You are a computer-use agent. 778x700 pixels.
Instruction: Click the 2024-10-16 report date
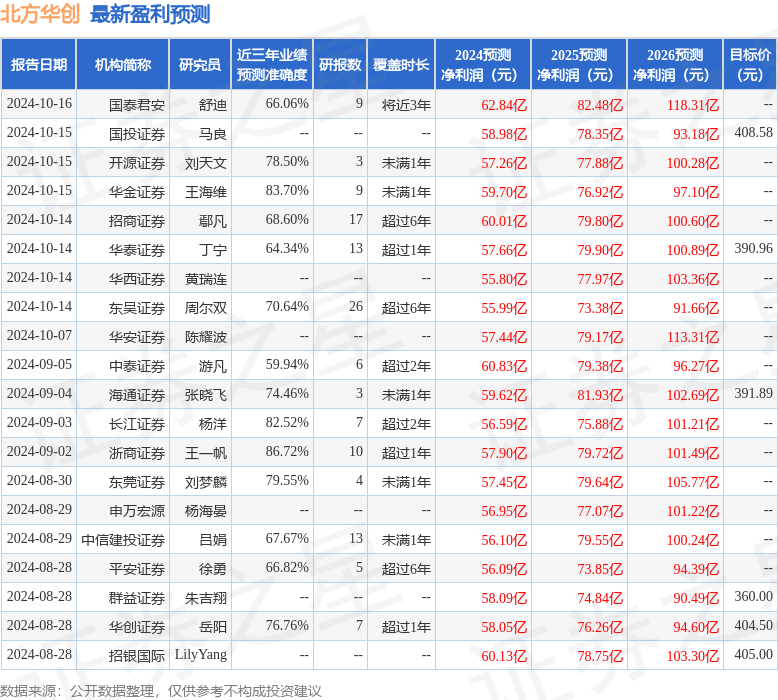click(x=39, y=103)
